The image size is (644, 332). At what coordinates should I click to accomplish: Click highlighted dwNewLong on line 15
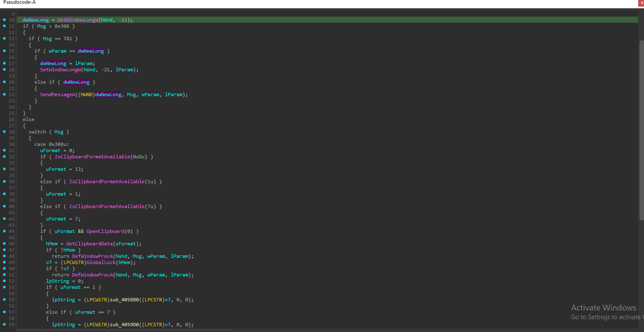coord(91,51)
